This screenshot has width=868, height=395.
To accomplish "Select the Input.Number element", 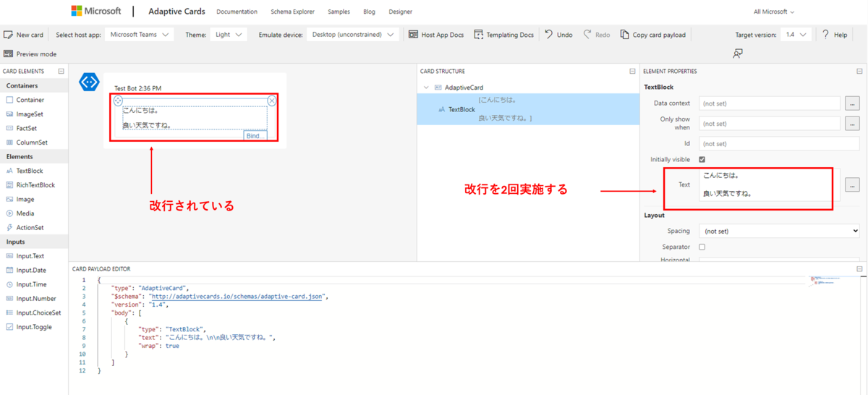I will pos(34,299).
